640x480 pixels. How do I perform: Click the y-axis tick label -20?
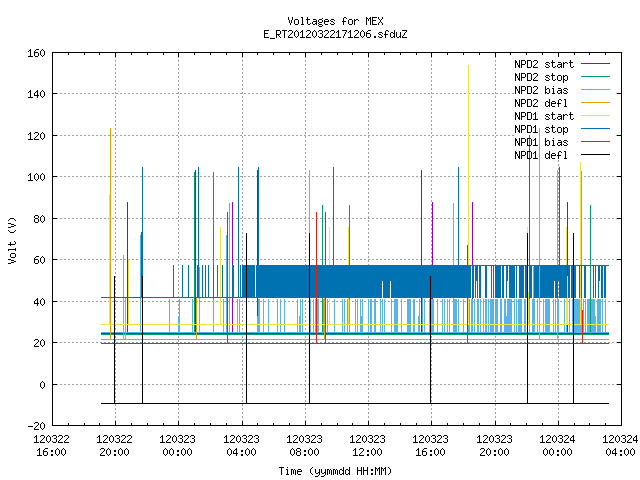[36, 426]
